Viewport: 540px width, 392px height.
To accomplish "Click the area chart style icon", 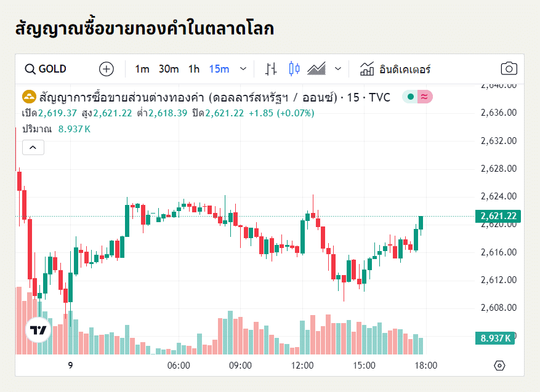I will tap(315, 69).
